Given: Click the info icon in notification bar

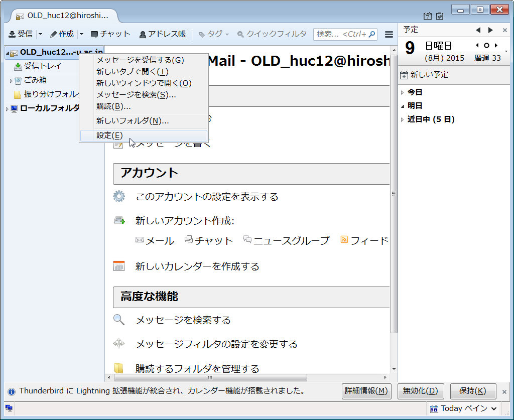Looking at the screenshot, I should (12, 391).
